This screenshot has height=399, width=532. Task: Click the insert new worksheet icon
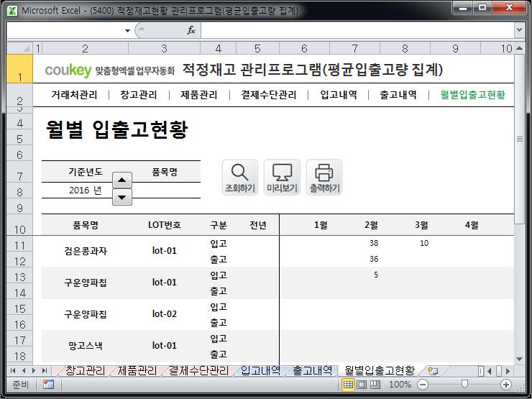point(433,371)
